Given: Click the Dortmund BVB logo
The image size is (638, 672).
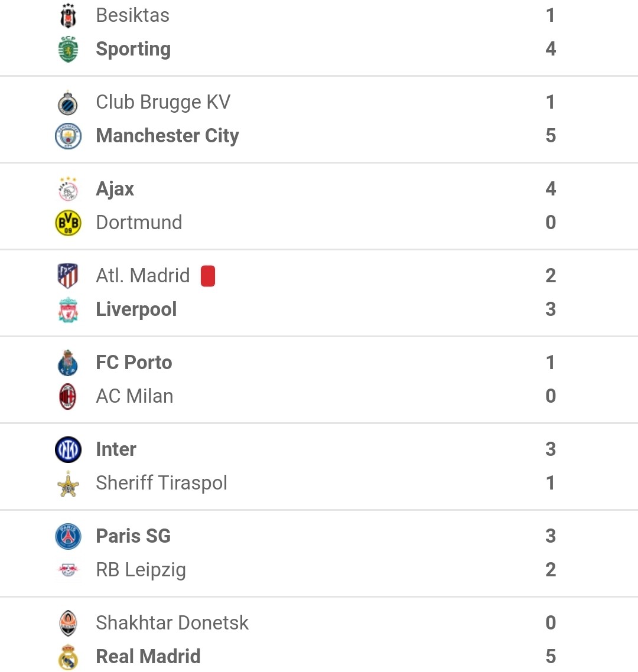Looking at the screenshot, I should tap(68, 223).
